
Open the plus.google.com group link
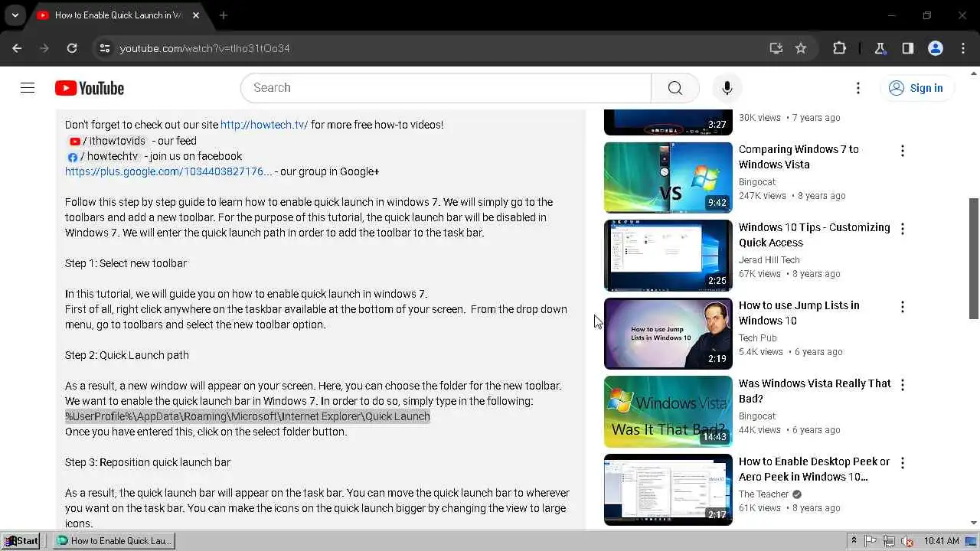point(168,171)
